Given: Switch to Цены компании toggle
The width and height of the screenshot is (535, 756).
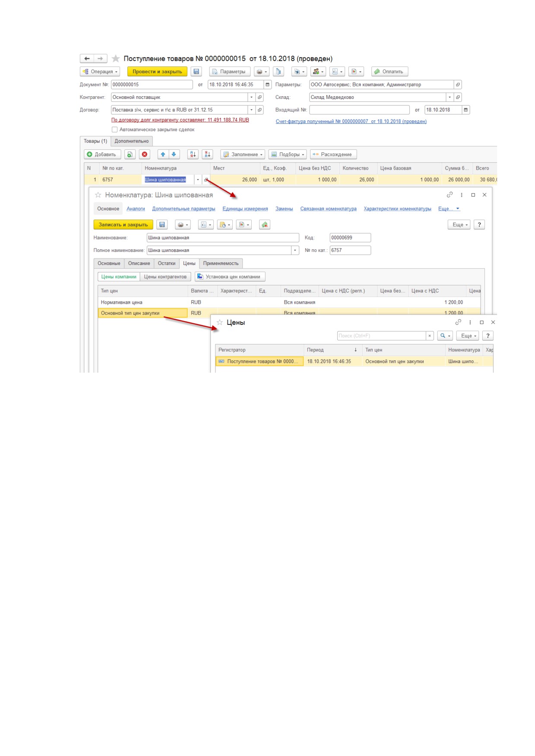Looking at the screenshot, I should [119, 277].
